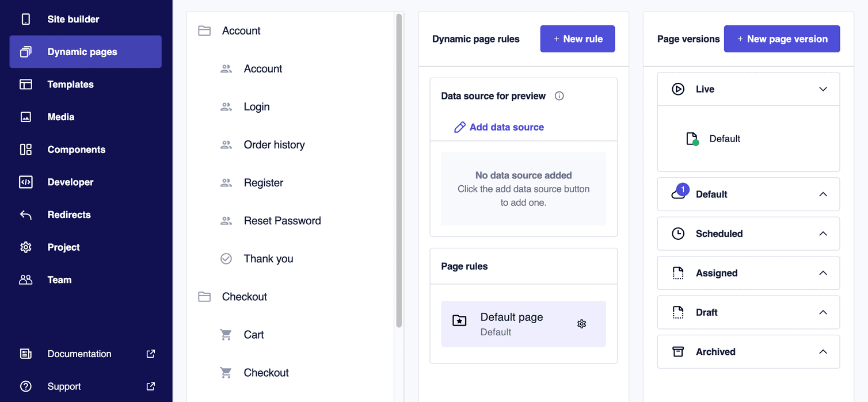The height and width of the screenshot is (402, 868).
Task: Click the Documentation external link icon
Action: pyautogui.click(x=151, y=354)
